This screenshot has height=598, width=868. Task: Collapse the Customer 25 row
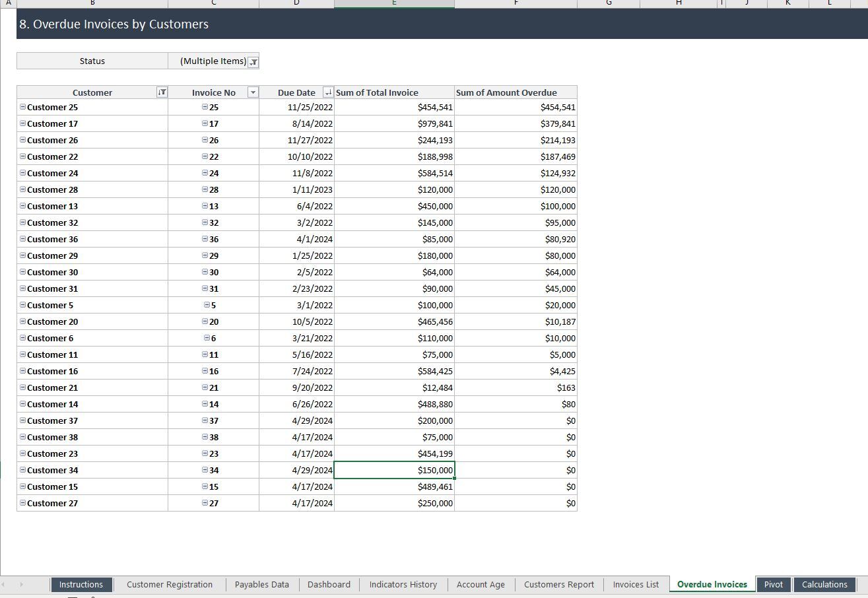[22, 107]
